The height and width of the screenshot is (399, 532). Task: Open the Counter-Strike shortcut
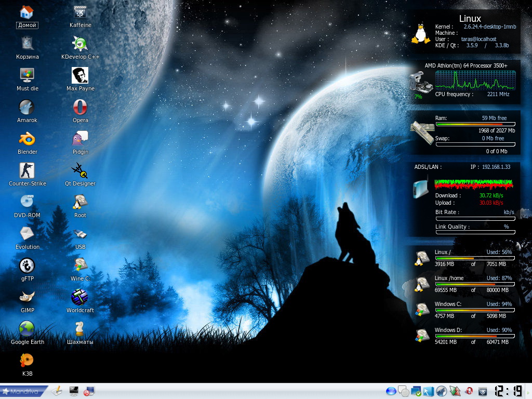click(28, 171)
